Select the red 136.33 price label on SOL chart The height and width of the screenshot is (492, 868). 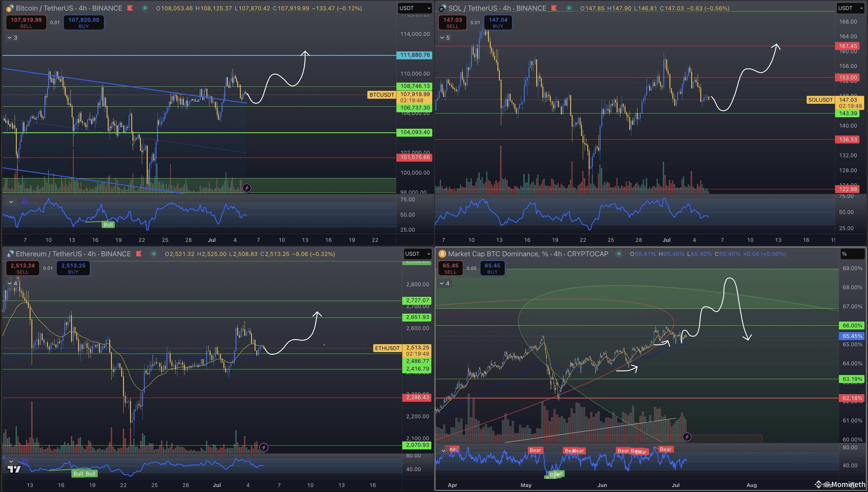[848, 140]
